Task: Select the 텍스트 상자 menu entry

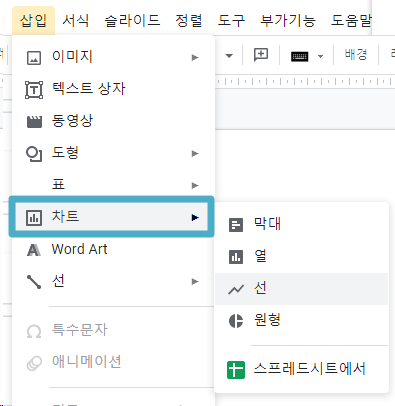Action: pyautogui.click(x=113, y=89)
